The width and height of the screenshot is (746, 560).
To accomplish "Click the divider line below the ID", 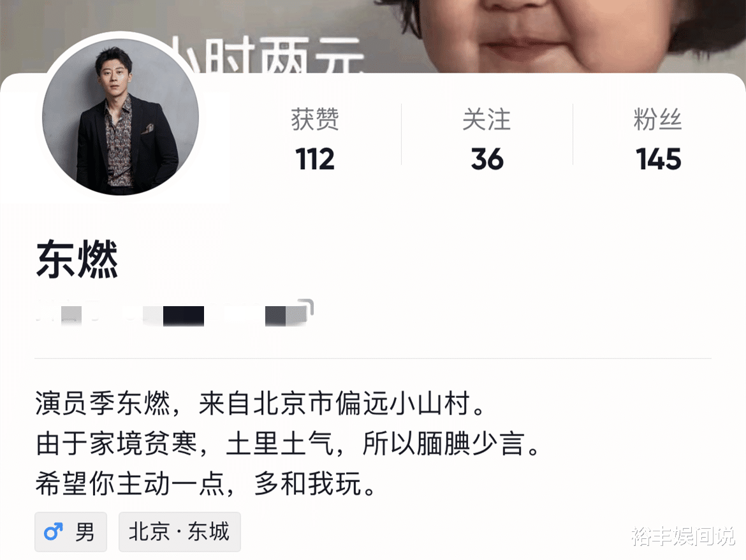I will coord(373,358).
